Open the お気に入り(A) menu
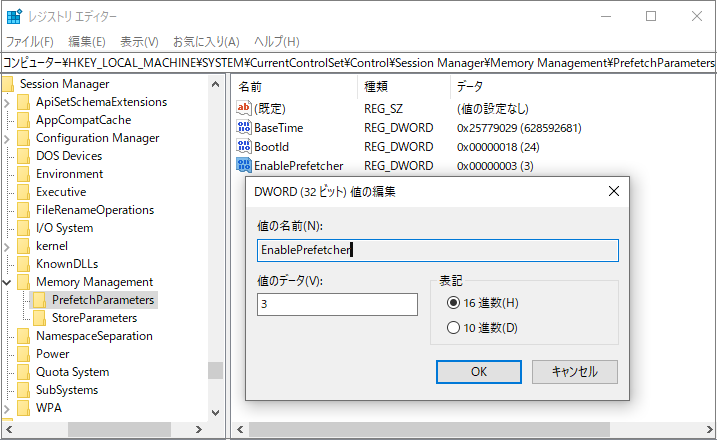The width and height of the screenshot is (717, 440). (x=206, y=42)
